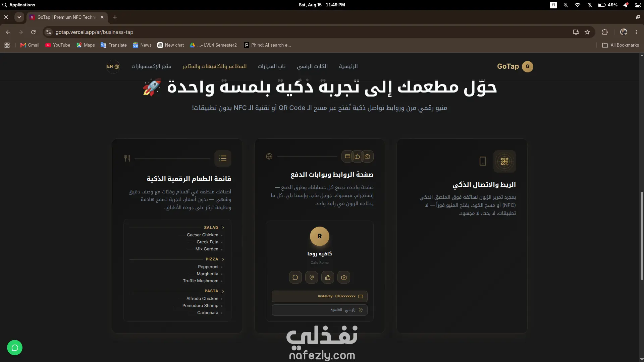This screenshot has height=362, width=644.
Task: Go back to the previous page
Action: click(x=8, y=32)
